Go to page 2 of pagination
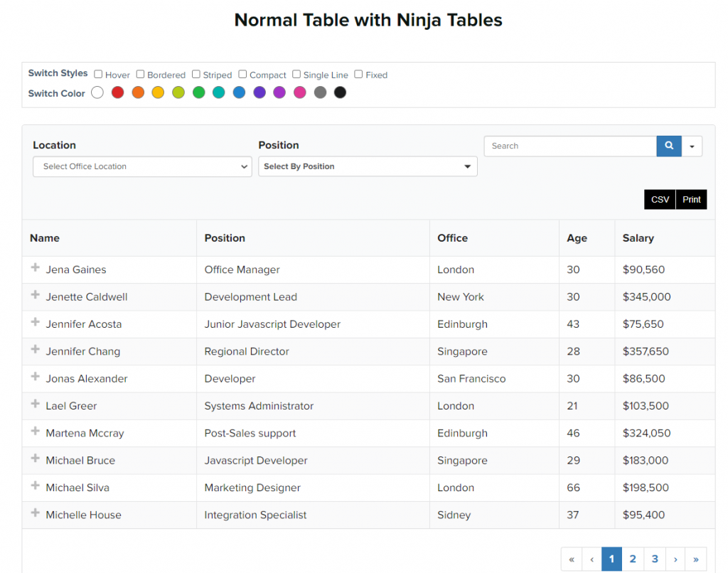 [x=632, y=559]
